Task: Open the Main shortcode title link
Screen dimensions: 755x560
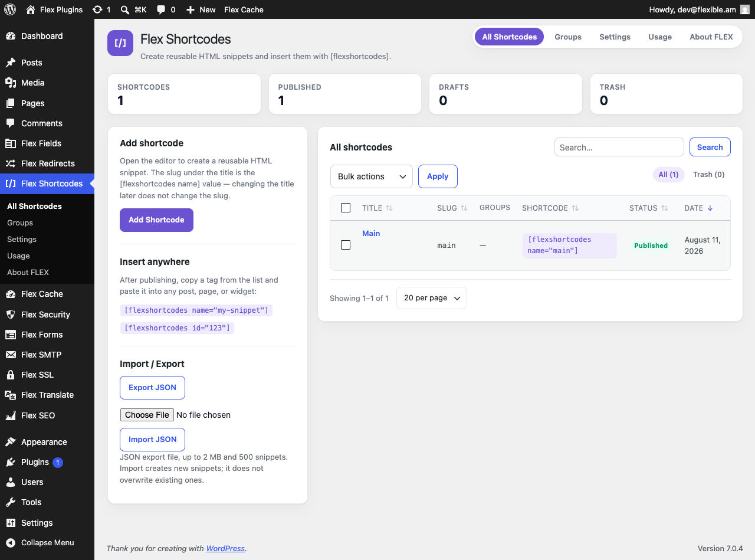Action: (371, 233)
